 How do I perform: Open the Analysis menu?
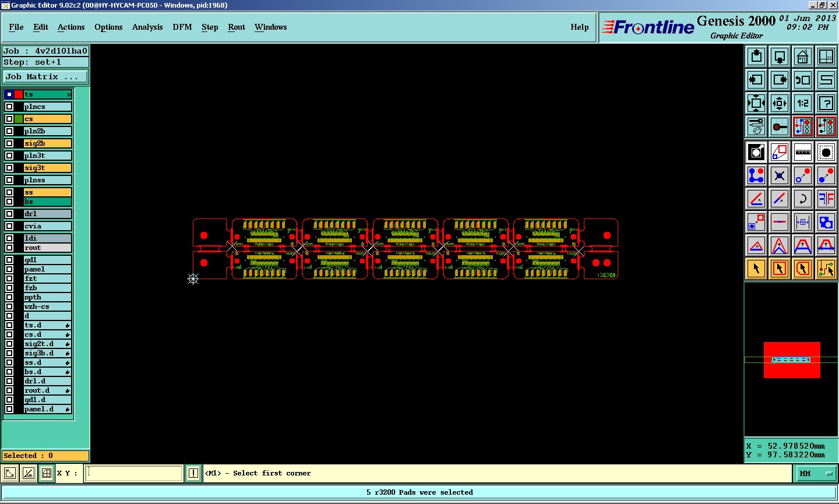tap(147, 27)
